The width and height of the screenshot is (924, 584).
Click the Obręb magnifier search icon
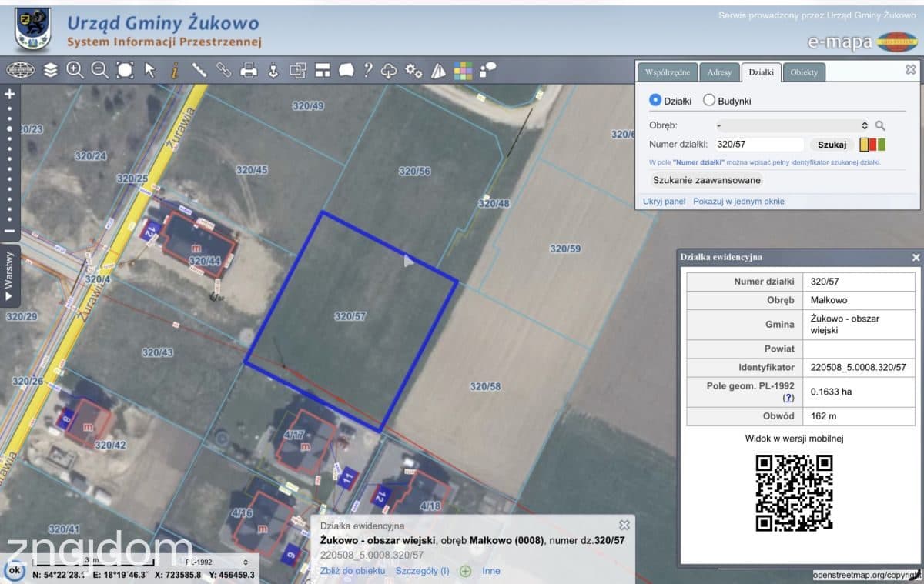pyautogui.click(x=880, y=125)
